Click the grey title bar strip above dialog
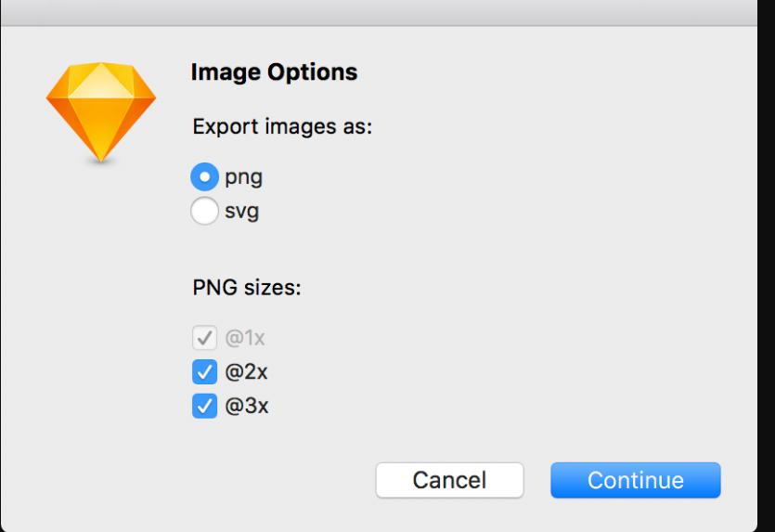The height and width of the screenshot is (532, 775). (379, 12)
